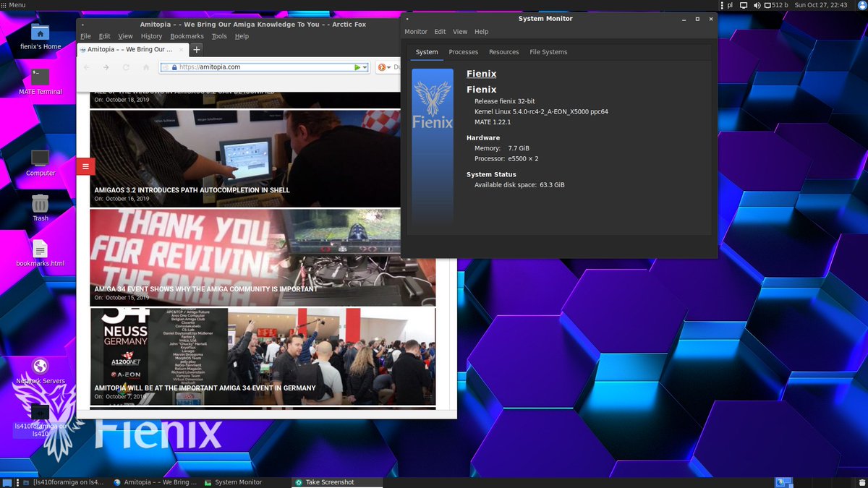
Task: Launch MATE Terminal from the desktop
Action: click(x=41, y=82)
